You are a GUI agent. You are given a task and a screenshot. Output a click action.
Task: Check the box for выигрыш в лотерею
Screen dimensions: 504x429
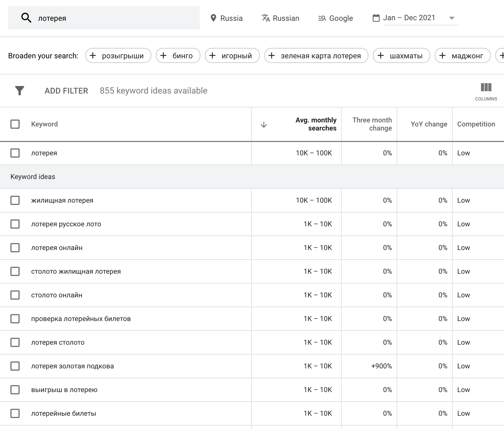click(x=15, y=390)
